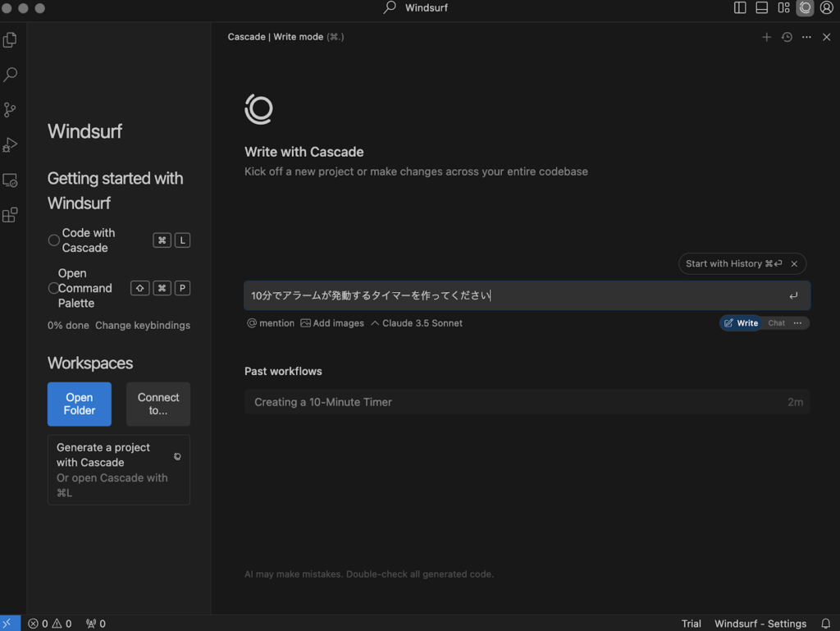Screen dimensions: 840x631
Task: Click the 0% done progress text
Action: [68, 325]
